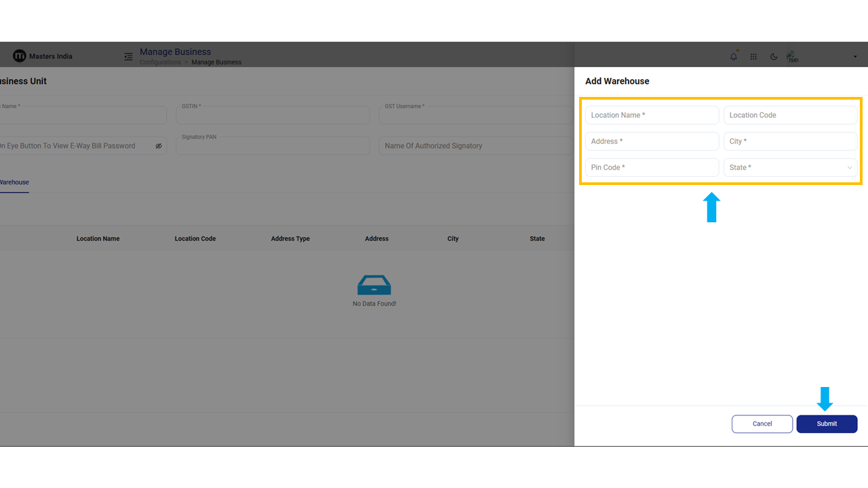Toggle E-Way Bill password visibility eye
The width and height of the screenshot is (868, 488).
click(x=159, y=146)
